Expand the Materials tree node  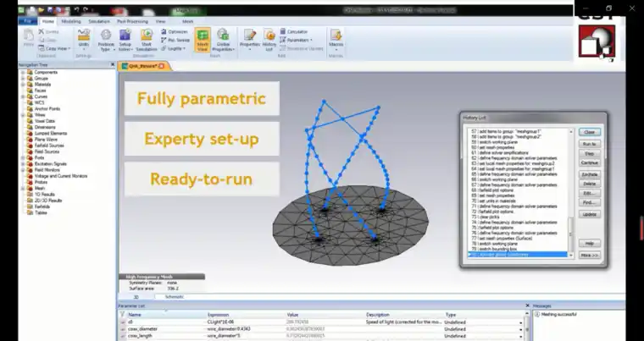click(23, 85)
